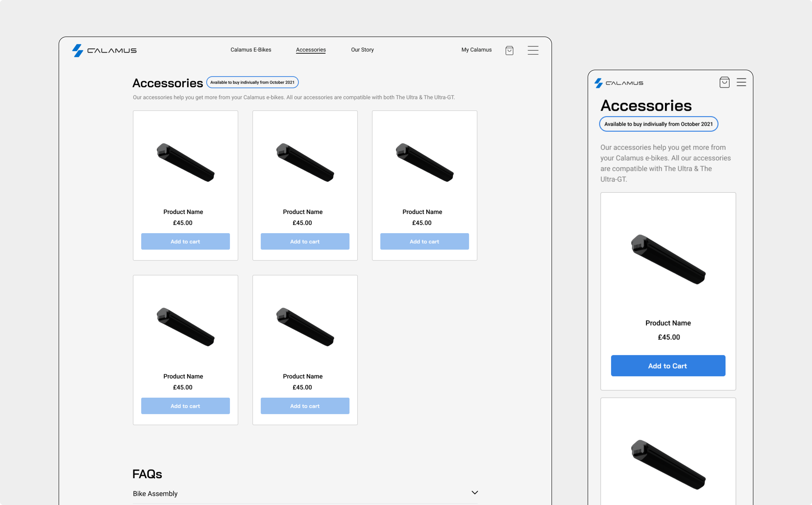Click the mobile view Calamus logo
The height and width of the screenshot is (505, 812).
click(x=619, y=83)
